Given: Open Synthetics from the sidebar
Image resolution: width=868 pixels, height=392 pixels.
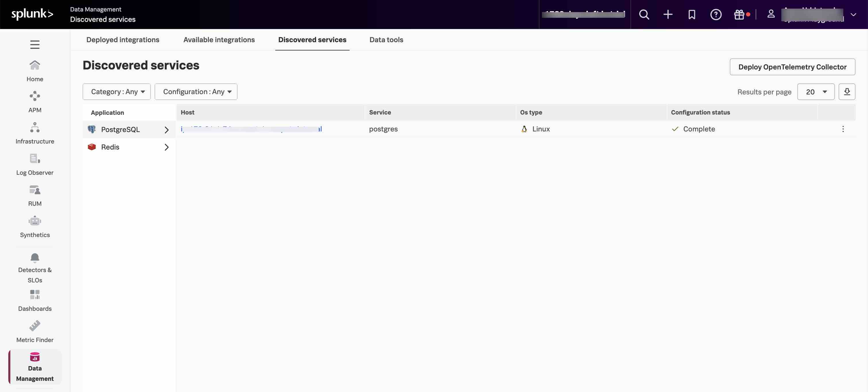Looking at the screenshot, I should 35,227.
